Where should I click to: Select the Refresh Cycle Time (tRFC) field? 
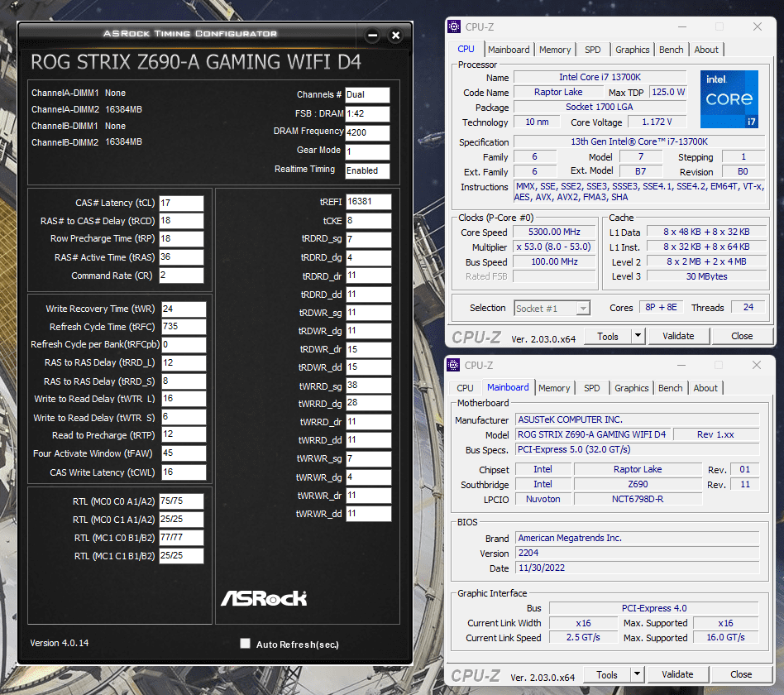click(184, 327)
